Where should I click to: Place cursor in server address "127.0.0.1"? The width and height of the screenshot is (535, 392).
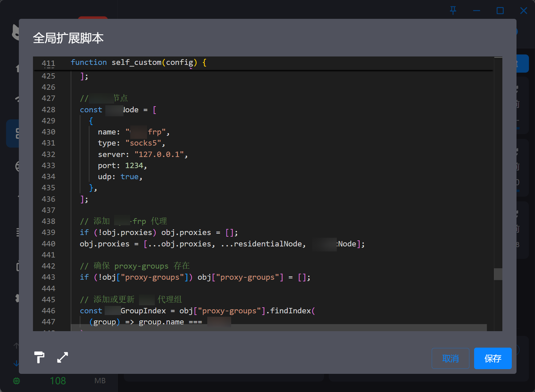click(159, 154)
